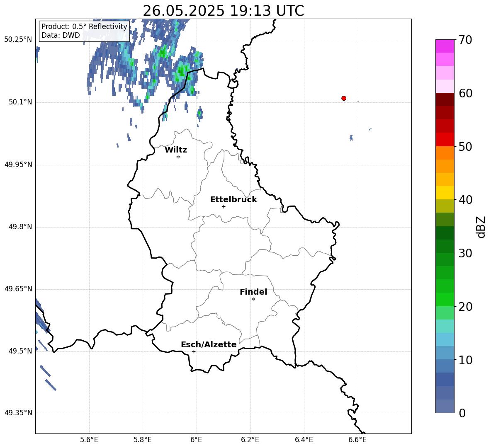Click the 49.35°N latitude label

[18, 413]
